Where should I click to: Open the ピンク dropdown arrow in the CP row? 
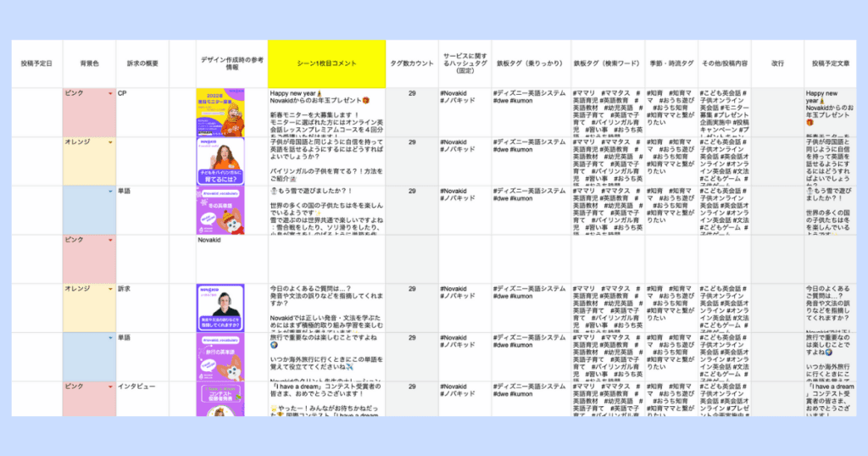110,93
